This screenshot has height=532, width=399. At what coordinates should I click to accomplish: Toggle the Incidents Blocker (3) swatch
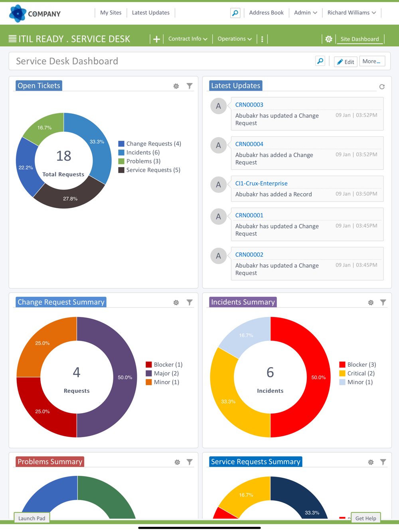(342, 365)
